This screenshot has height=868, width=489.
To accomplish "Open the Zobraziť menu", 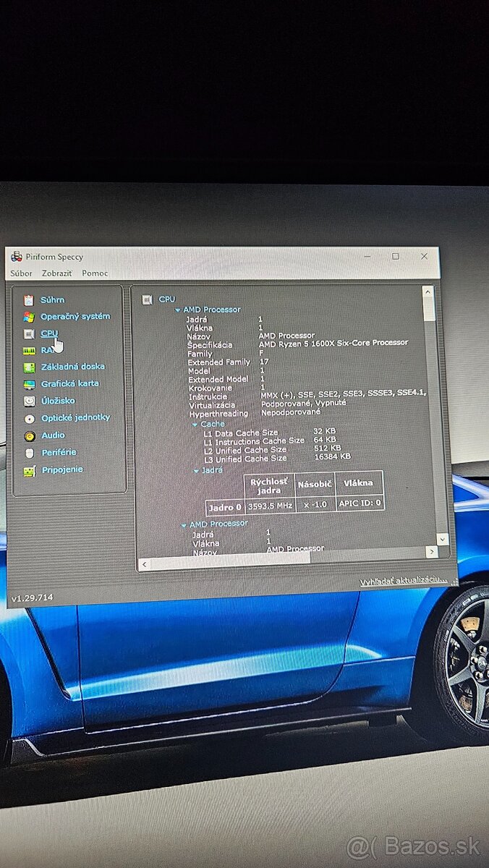I will [x=57, y=273].
